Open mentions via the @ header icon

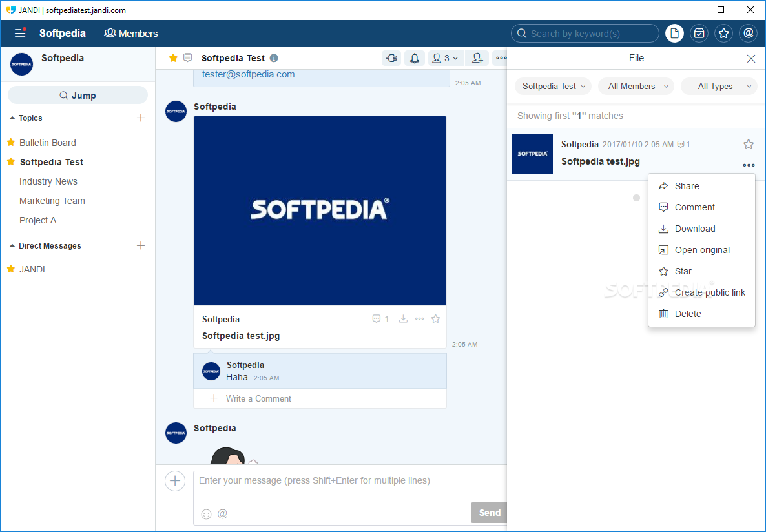pos(748,33)
